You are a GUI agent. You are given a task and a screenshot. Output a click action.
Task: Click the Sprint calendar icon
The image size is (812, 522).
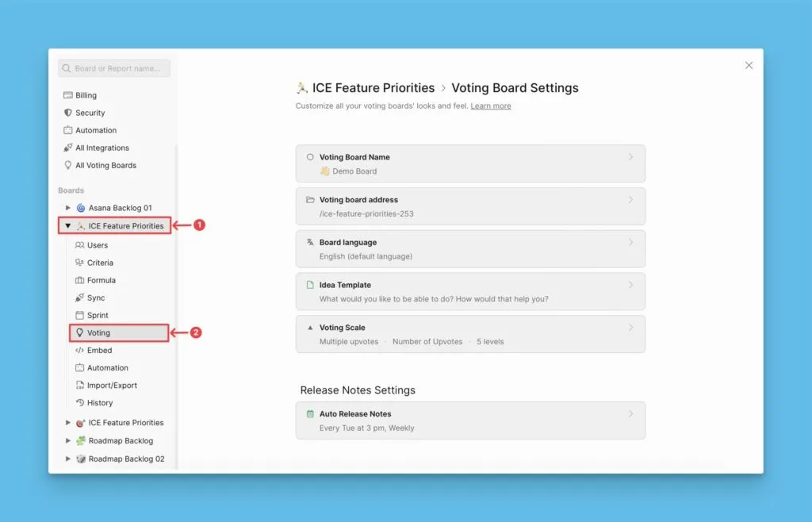[x=79, y=315]
